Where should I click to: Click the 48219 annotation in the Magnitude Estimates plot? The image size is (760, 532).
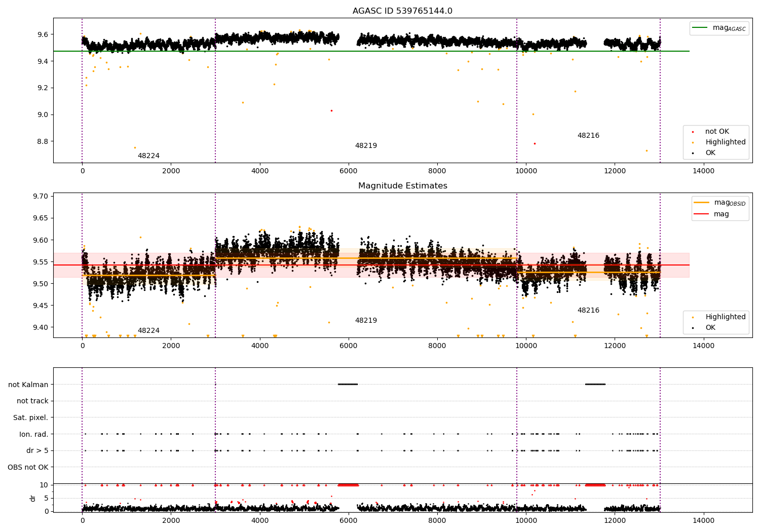[366, 321]
